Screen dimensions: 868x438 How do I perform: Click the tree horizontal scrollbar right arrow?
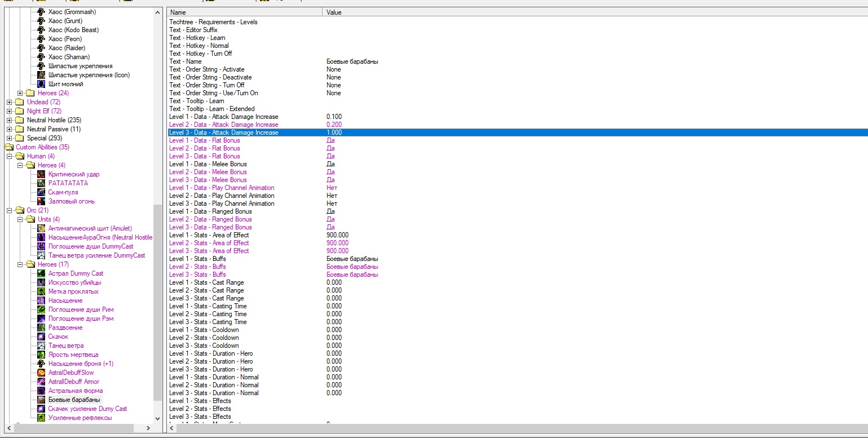tap(148, 428)
